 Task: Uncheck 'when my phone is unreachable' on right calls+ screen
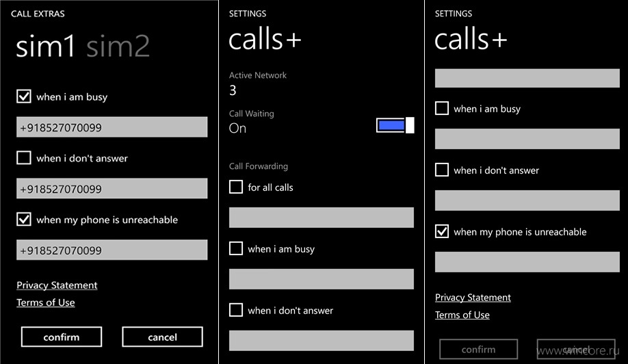442,231
